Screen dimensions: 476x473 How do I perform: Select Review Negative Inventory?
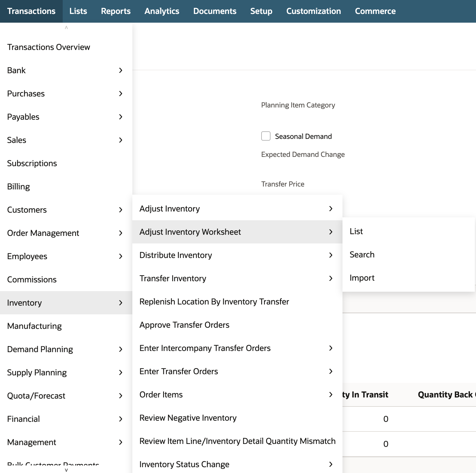[x=237, y=418]
